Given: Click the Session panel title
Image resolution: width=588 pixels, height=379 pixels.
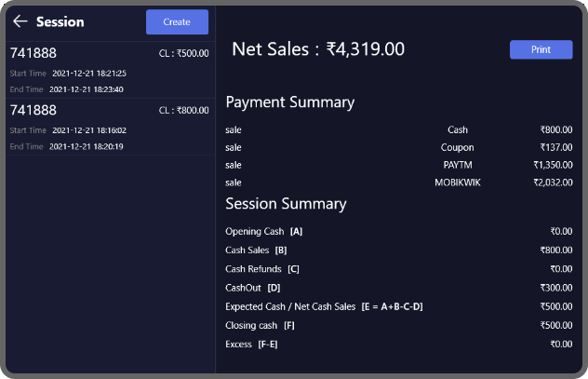Looking at the screenshot, I should [60, 21].
